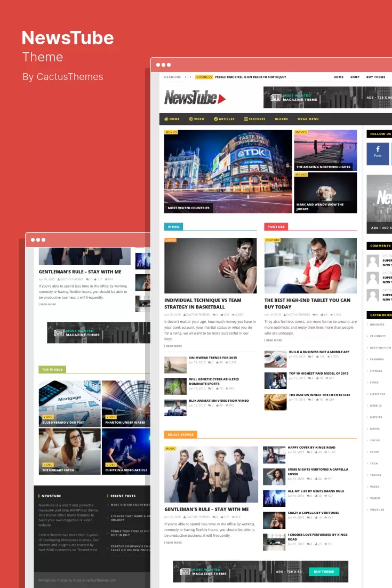Open the basketball player video thumbnail
392x588 pixels.
pyautogui.click(x=211, y=266)
